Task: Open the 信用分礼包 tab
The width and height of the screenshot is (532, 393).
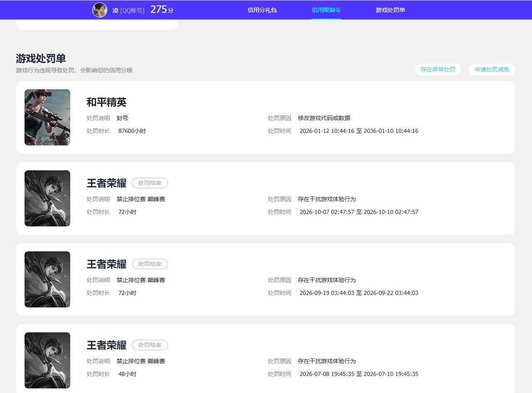Action: (x=262, y=10)
